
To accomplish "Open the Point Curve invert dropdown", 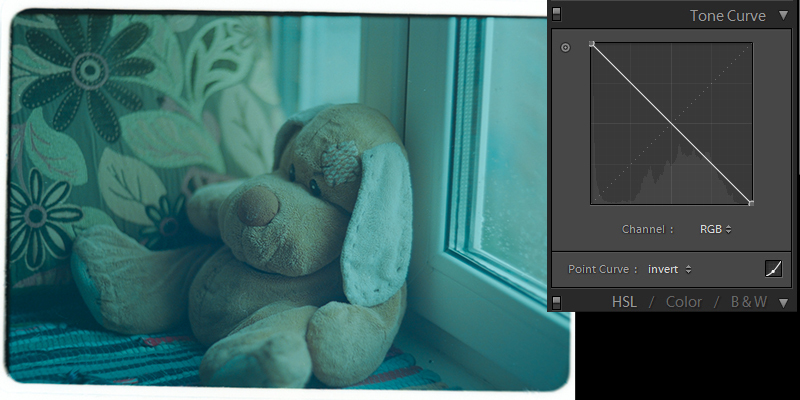I will 669,269.
